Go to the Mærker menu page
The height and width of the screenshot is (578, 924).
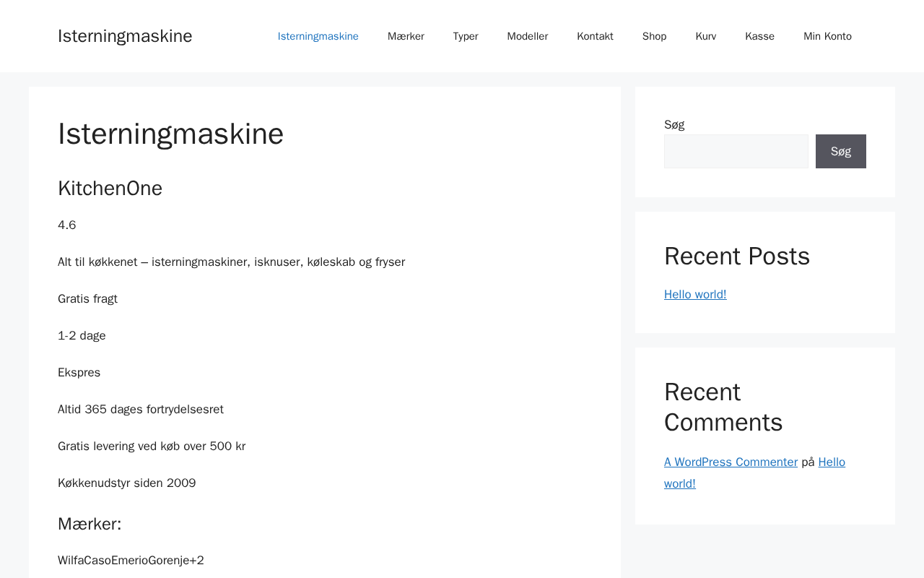(406, 36)
